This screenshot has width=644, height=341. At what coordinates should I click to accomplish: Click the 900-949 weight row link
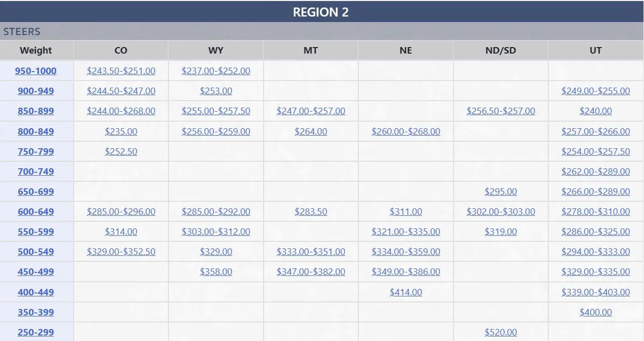coord(36,91)
